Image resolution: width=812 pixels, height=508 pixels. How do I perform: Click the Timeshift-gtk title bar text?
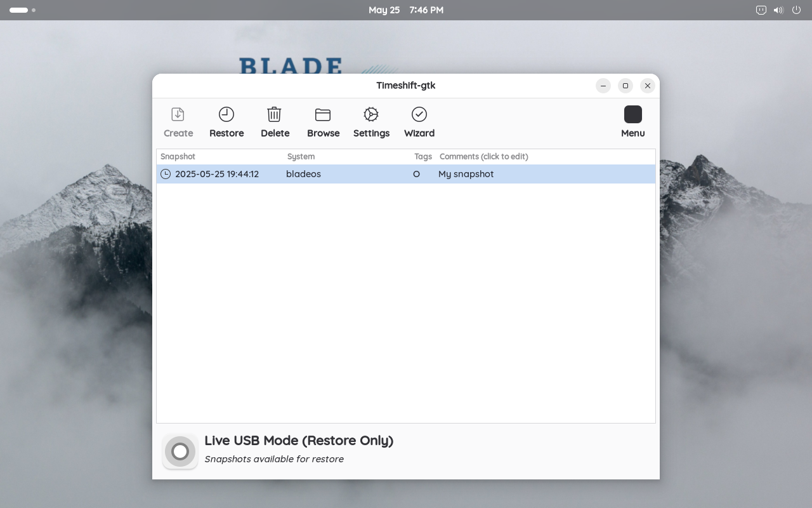pyautogui.click(x=406, y=86)
